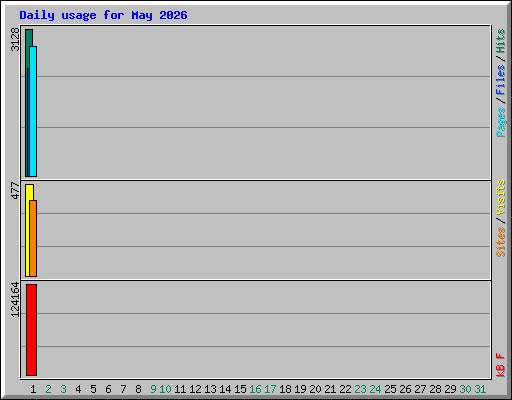Click day 8 on the x-axis
512x400 pixels.
pyautogui.click(x=138, y=389)
